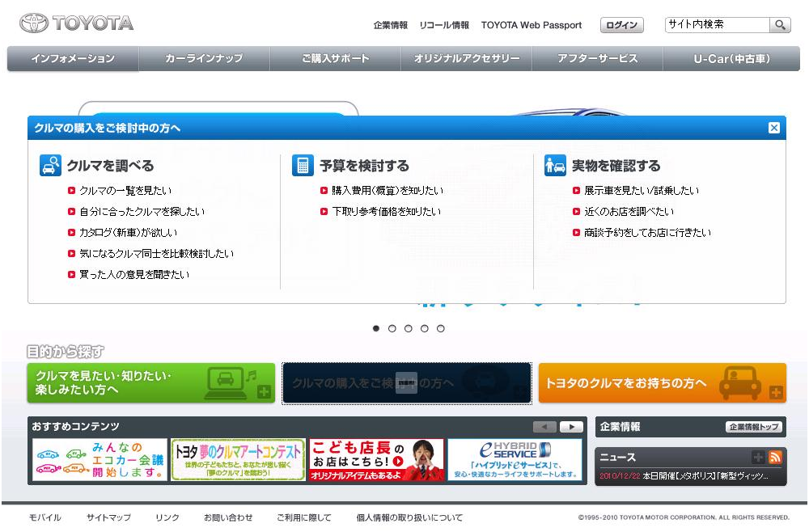Open the アフターサービス menu
Viewport: 809px width, 532px height.
click(x=598, y=58)
